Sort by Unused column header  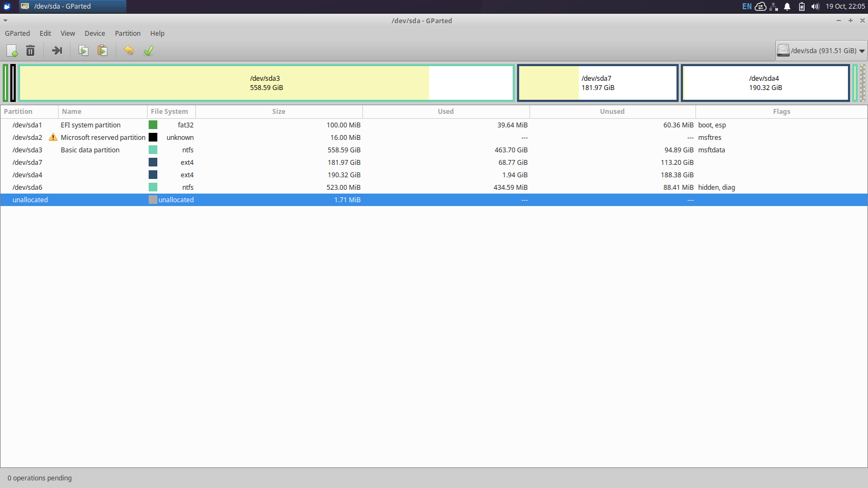(x=612, y=111)
